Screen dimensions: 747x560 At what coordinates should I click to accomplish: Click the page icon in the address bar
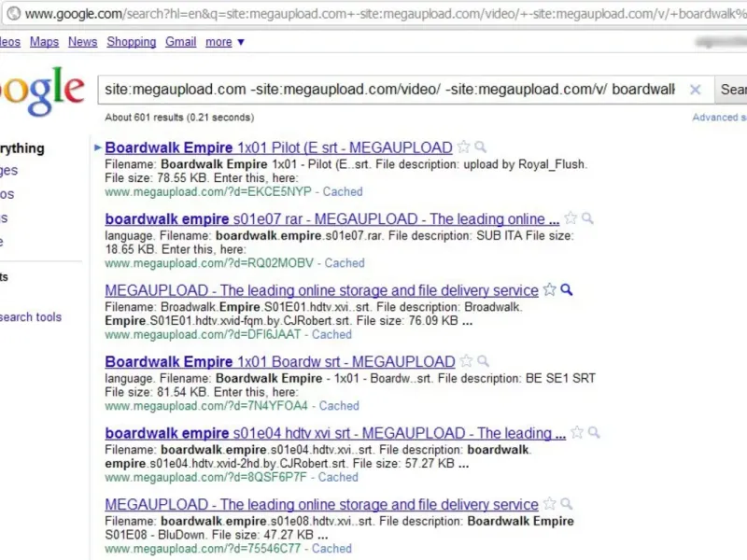point(14,13)
